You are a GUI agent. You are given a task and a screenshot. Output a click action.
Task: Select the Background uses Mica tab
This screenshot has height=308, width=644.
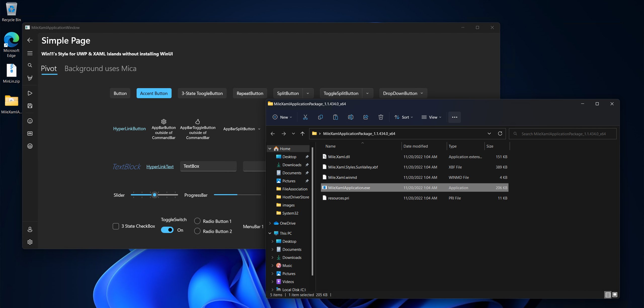[101, 69]
